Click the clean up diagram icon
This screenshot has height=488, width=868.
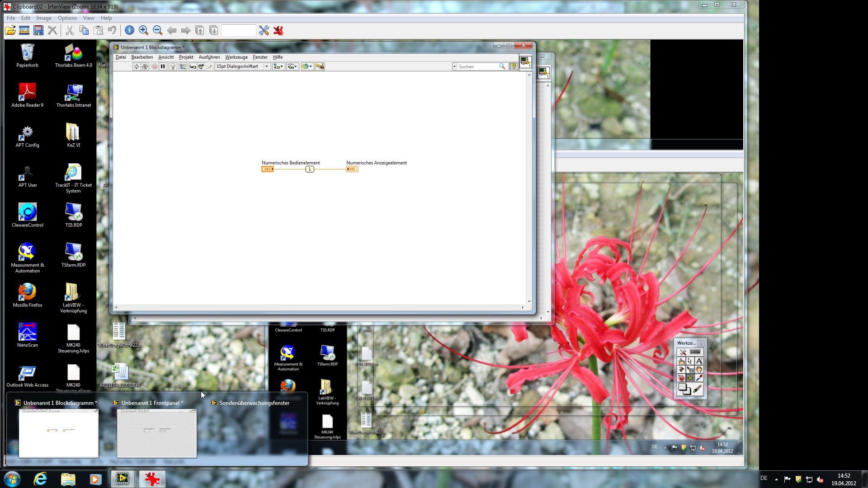320,66
